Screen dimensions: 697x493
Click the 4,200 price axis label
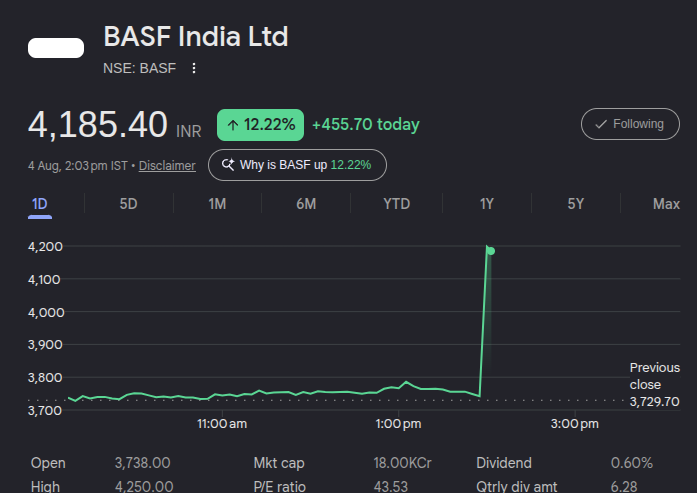coord(45,246)
